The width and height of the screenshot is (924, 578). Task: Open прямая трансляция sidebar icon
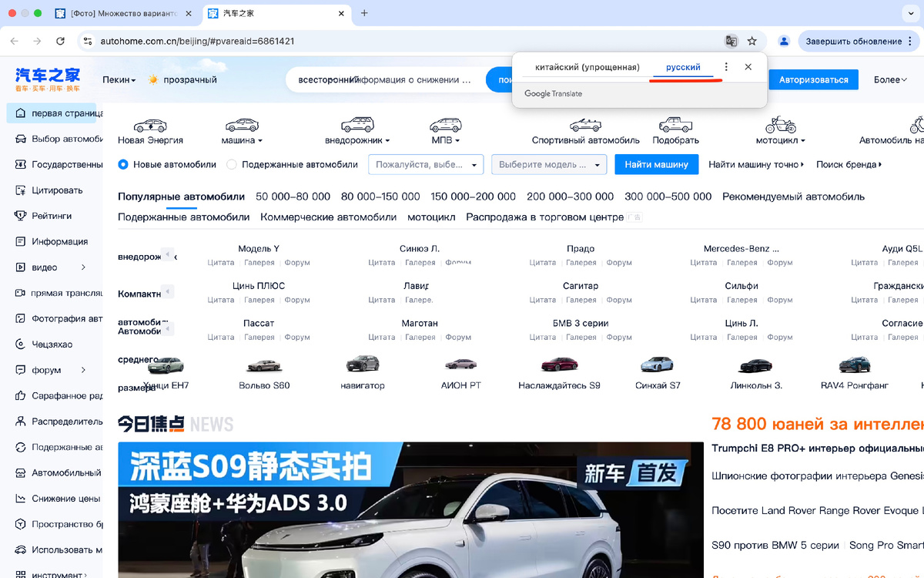click(x=20, y=293)
